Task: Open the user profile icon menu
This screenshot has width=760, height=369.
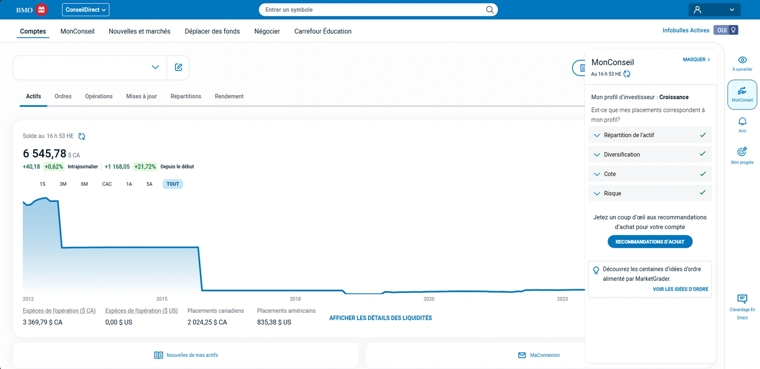Action: pos(697,10)
